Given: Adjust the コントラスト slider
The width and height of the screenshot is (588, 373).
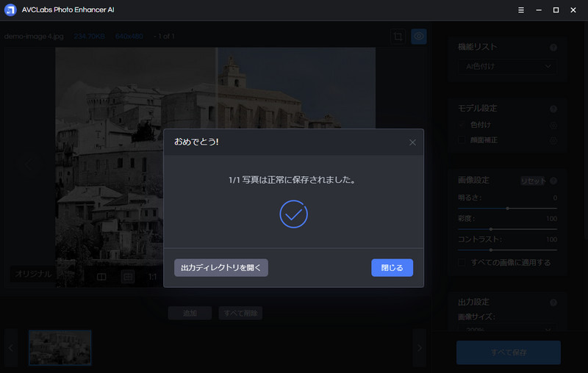Looking at the screenshot, I should 507,250.
